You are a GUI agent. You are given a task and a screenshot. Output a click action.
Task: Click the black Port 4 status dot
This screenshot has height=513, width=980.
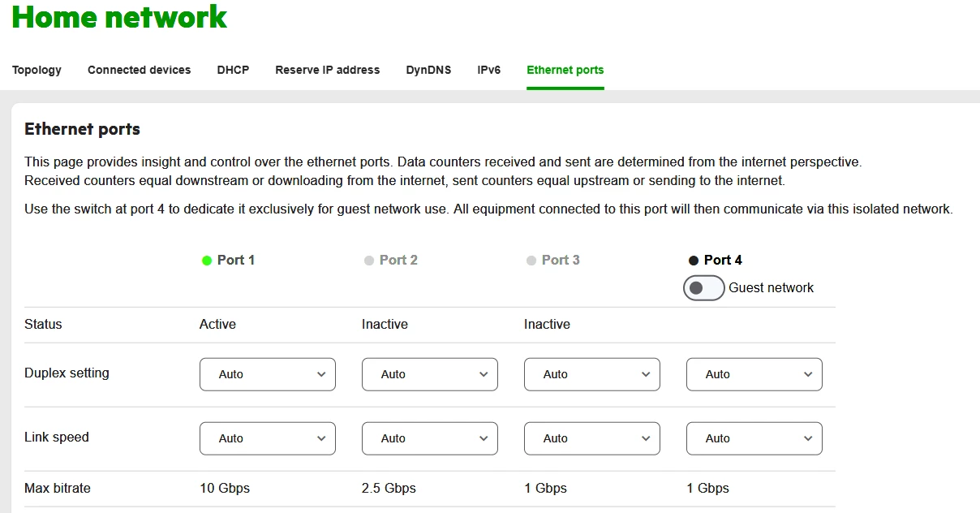coord(694,261)
